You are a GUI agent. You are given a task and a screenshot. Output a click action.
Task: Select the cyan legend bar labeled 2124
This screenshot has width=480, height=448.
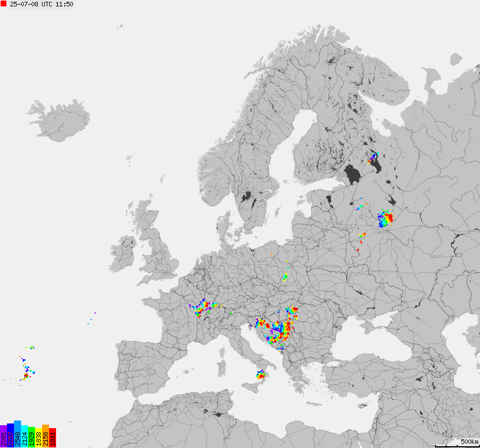[25, 436]
